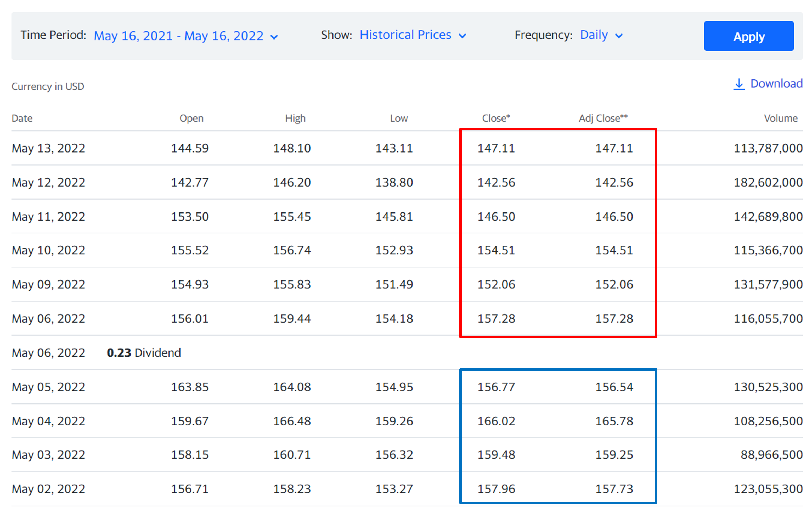This screenshot has width=812, height=511.
Task: Click the Volume column header
Action: (x=780, y=118)
